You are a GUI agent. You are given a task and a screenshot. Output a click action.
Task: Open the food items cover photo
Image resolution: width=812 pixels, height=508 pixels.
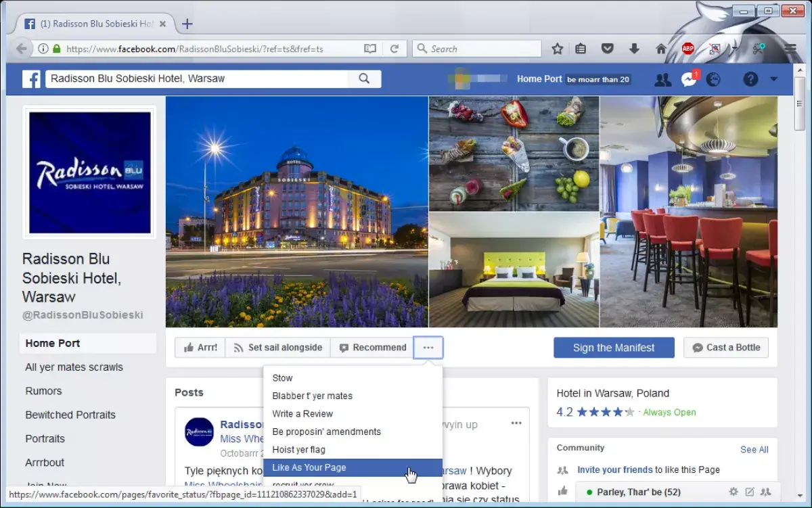(x=514, y=154)
